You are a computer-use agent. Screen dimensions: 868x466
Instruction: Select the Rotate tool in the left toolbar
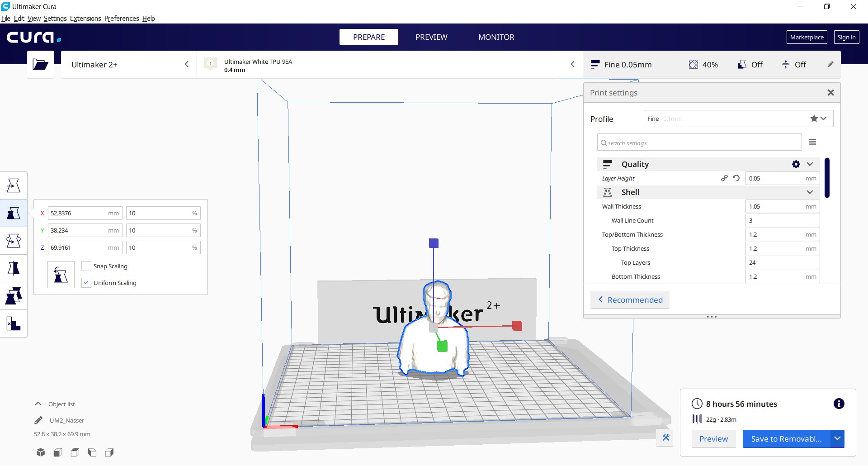point(14,241)
